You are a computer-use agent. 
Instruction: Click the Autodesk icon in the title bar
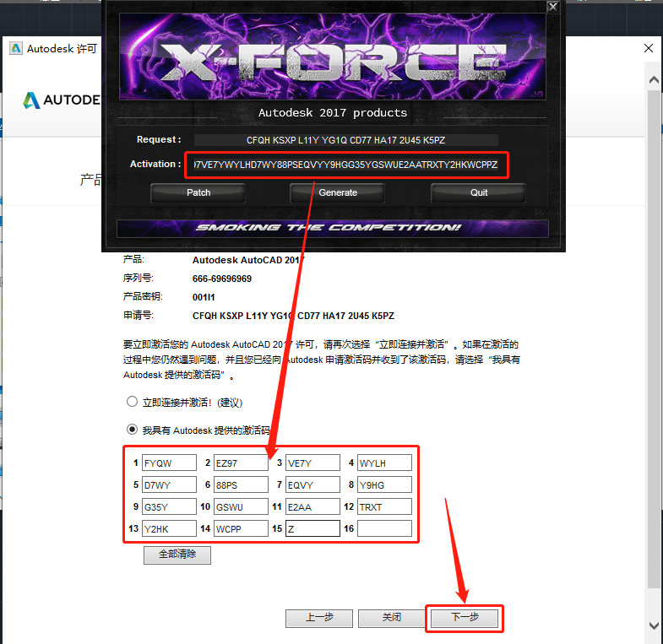coord(16,49)
